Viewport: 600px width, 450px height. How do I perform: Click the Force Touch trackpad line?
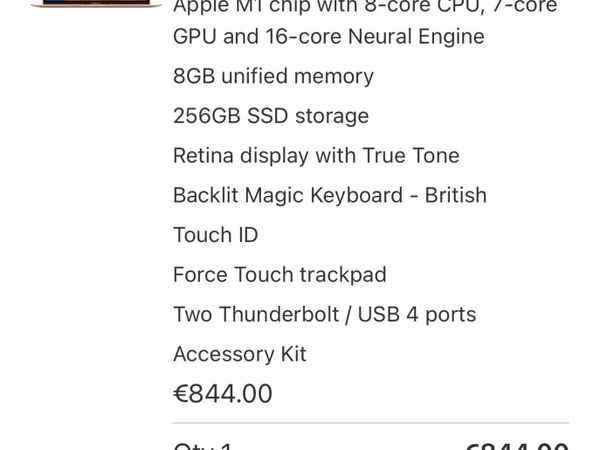[x=279, y=274]
